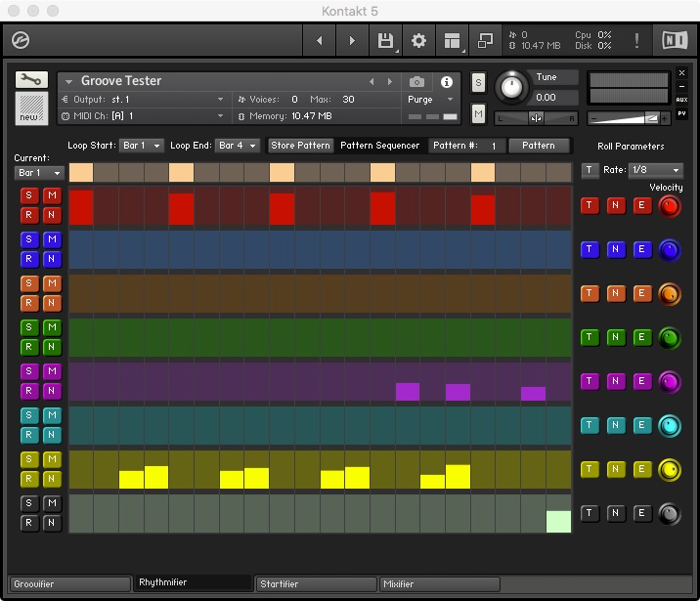
Task: Switch to the Mixifier tab
Action: pyautogui.click(x=439, y=584)
